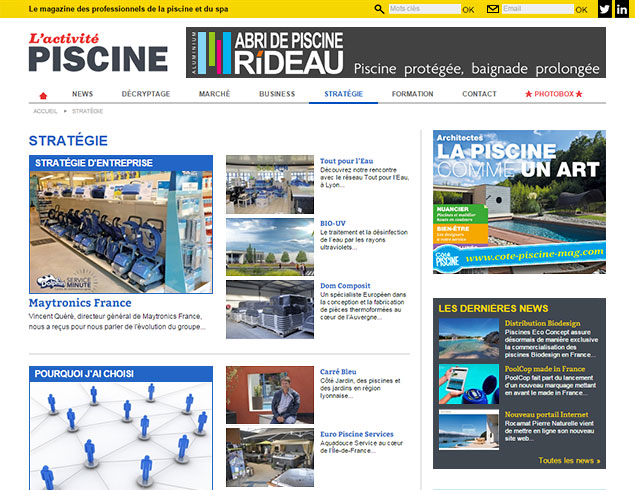Open the Distribution Biodesign news thumbnail
This screenshot has width=635, height=490.
[469, 339]
